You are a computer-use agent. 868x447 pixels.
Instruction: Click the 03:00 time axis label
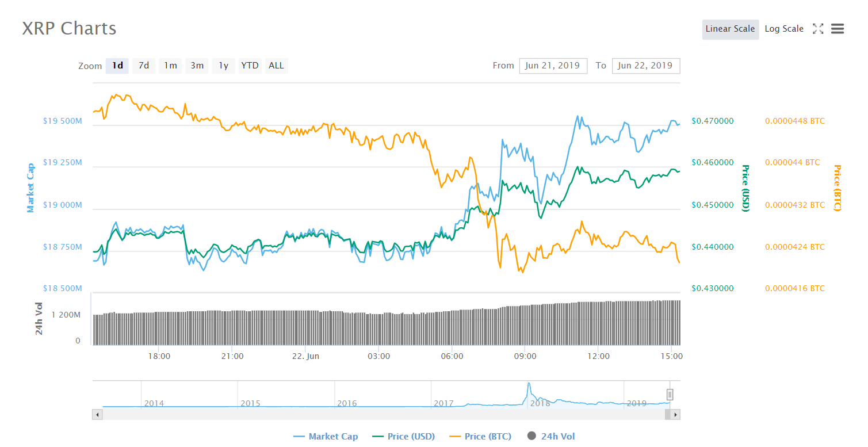378,357
